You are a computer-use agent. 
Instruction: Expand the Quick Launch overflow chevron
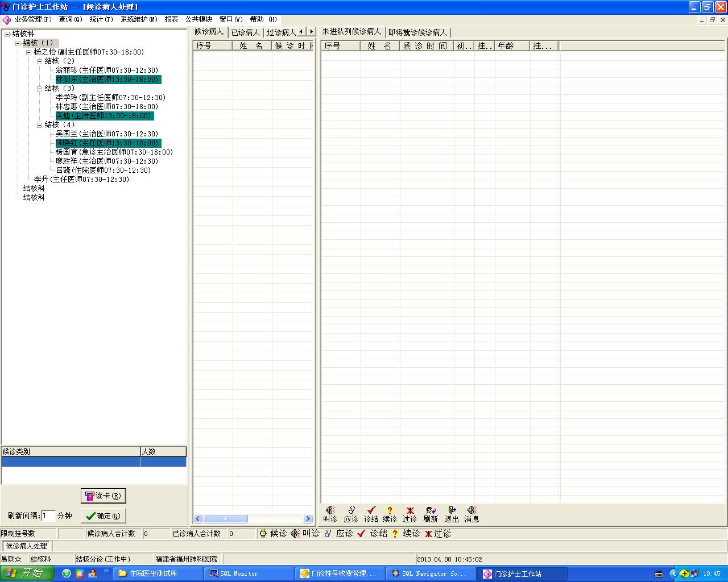pyautogui.click(x=106, y=571)
